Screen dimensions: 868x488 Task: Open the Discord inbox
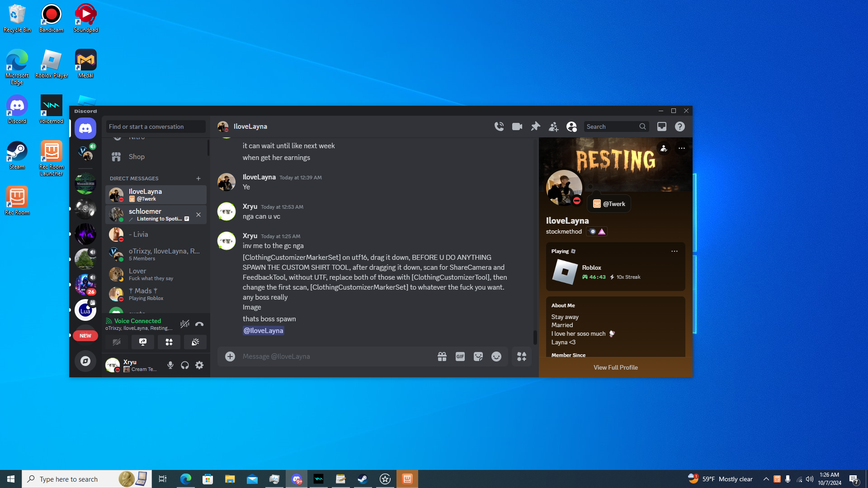point(662,127)
